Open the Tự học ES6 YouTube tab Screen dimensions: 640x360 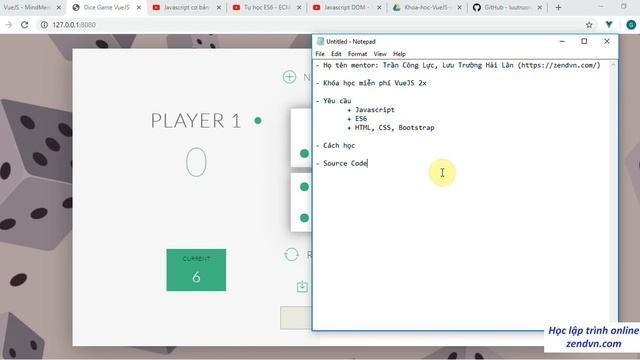pyautogui.click(x=267, y=7)
